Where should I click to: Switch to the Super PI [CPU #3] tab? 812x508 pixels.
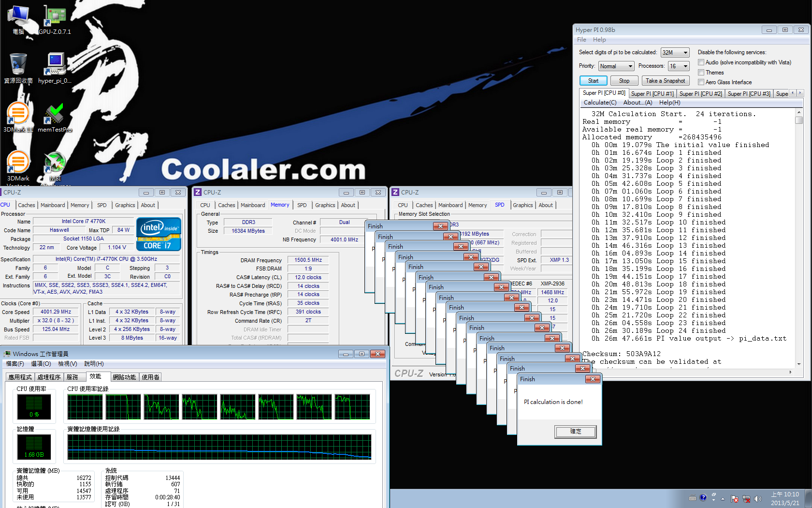pos(749,94)
